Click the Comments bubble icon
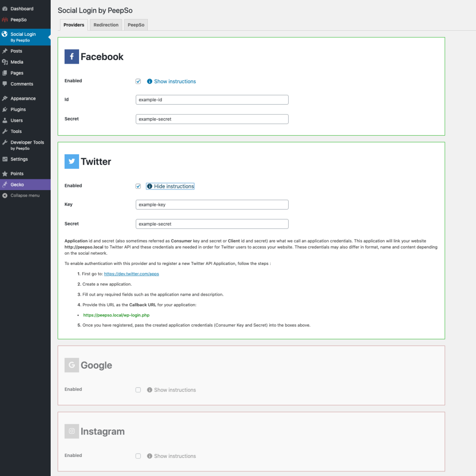 tap(5, 84)
